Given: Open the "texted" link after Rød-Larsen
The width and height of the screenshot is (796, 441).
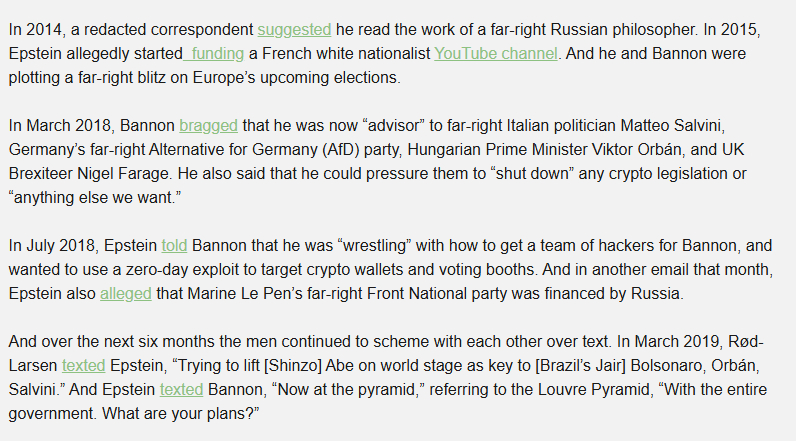Looking at the screenshot, I should [83, 366].
